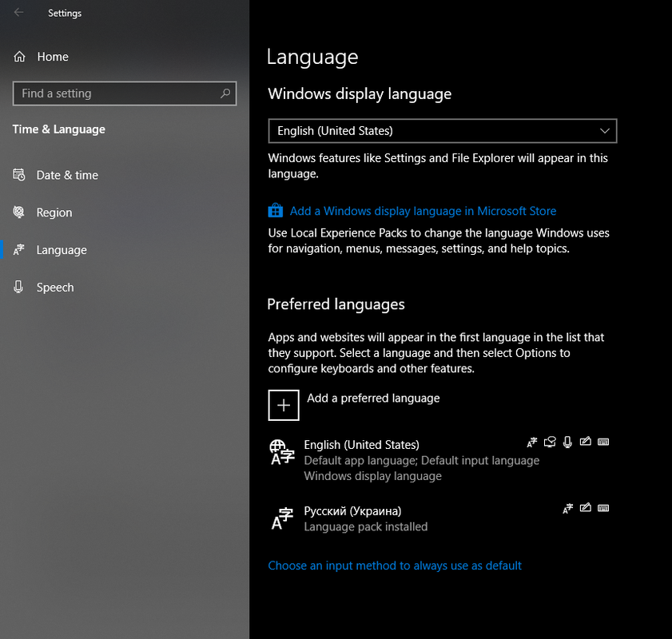
Task: Click the Speech microphone icon
Action: 18,287
